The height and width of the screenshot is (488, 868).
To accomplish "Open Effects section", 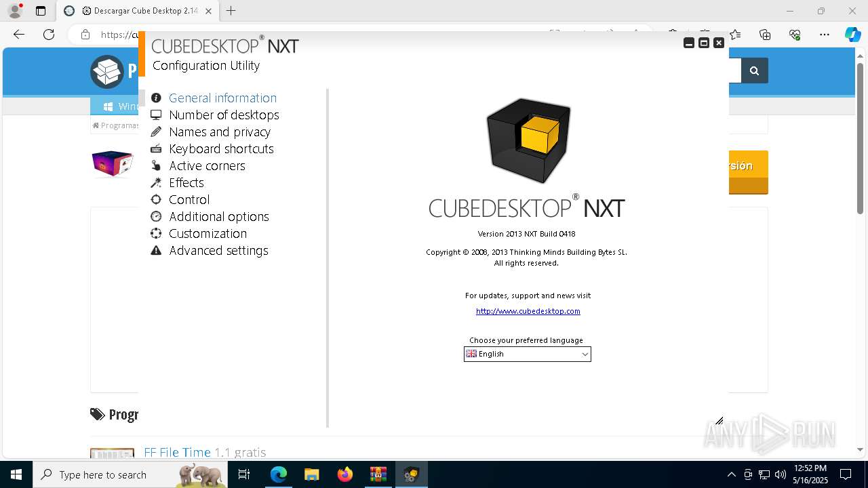I will click(x=186, y=182).
